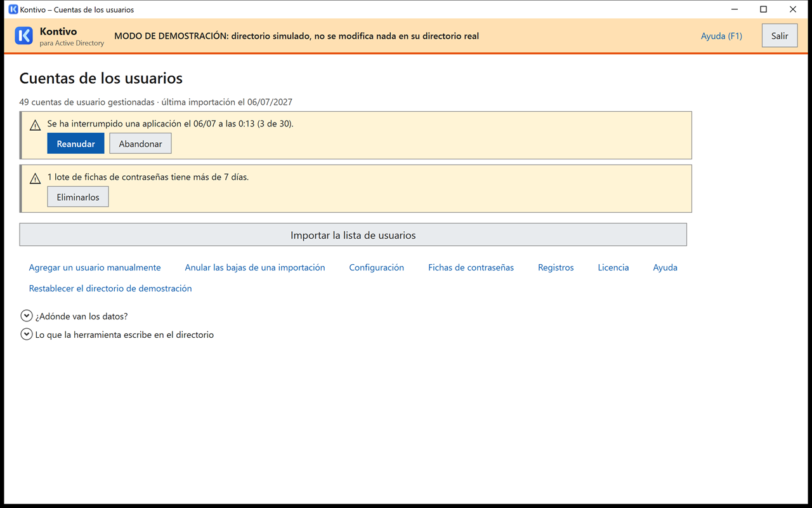Click 'Importar la lista de usuarios'
The image size is (812, 508).
click(353, 235)
